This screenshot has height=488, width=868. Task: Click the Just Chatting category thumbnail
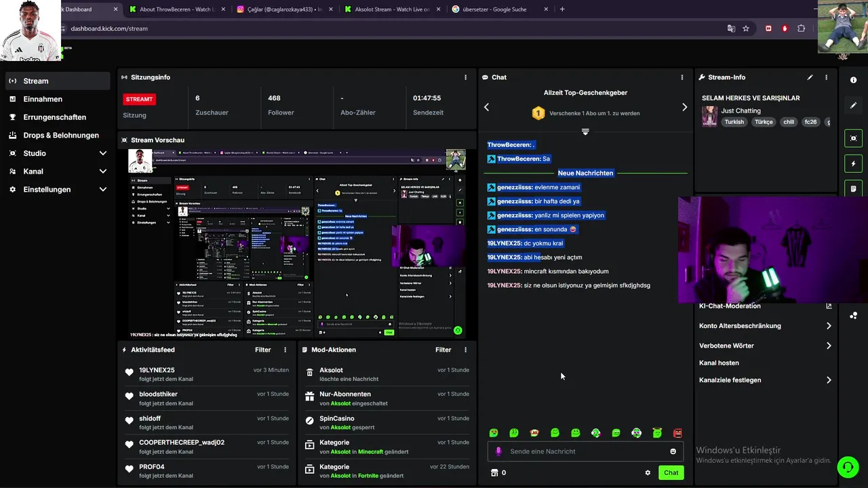point(709,116)
